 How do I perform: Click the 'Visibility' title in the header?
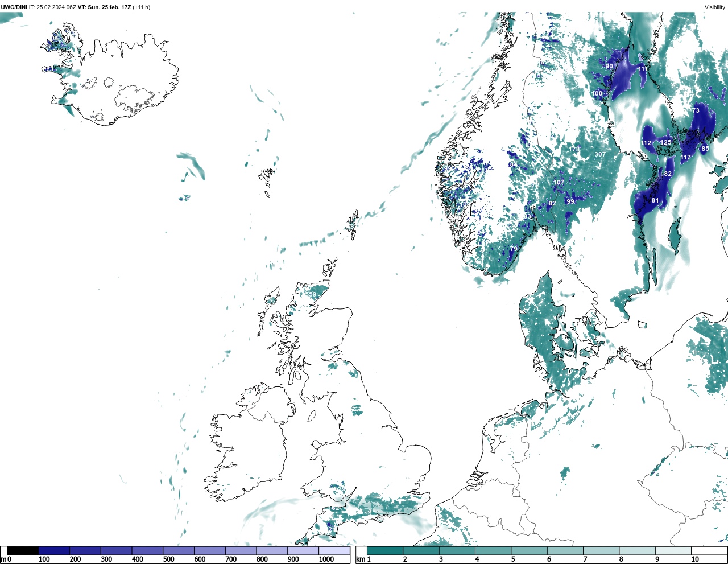point(714,7)
